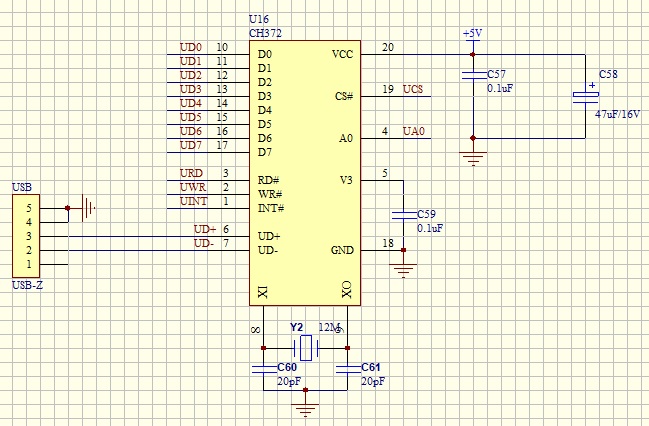Select the UD2 net label
649x426 pixels.
click(190, 75)
